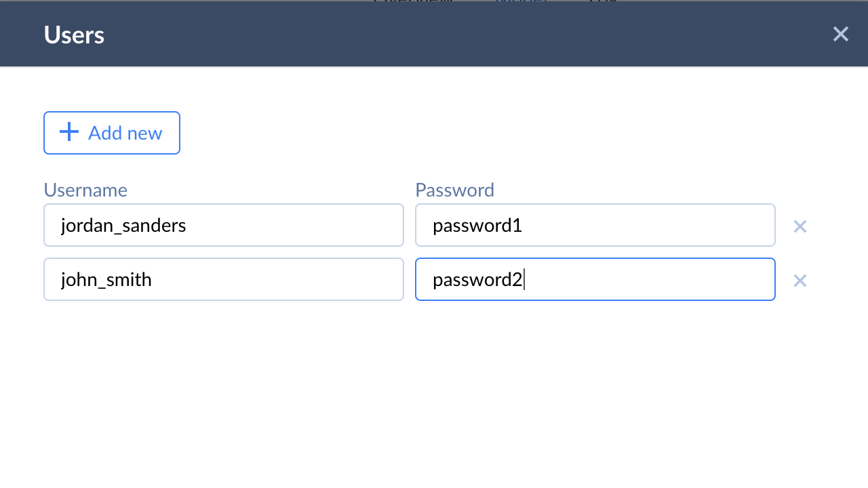Click the plus icon beside Add new

69,132
